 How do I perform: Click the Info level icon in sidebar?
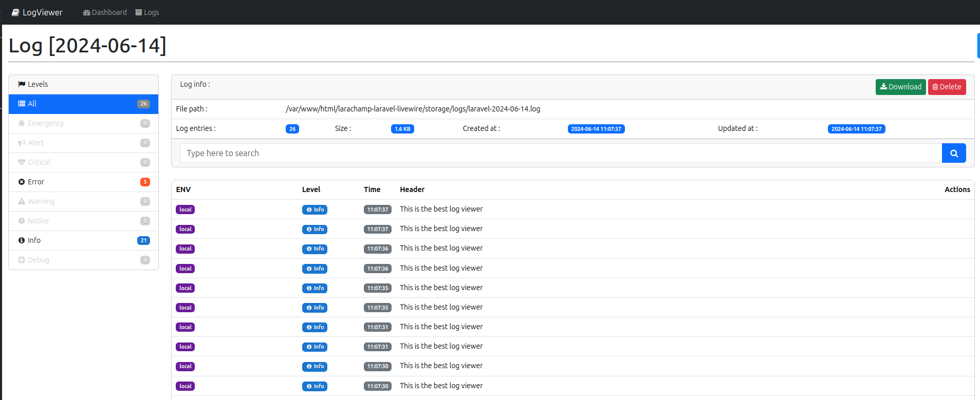[x=22, y=240]
